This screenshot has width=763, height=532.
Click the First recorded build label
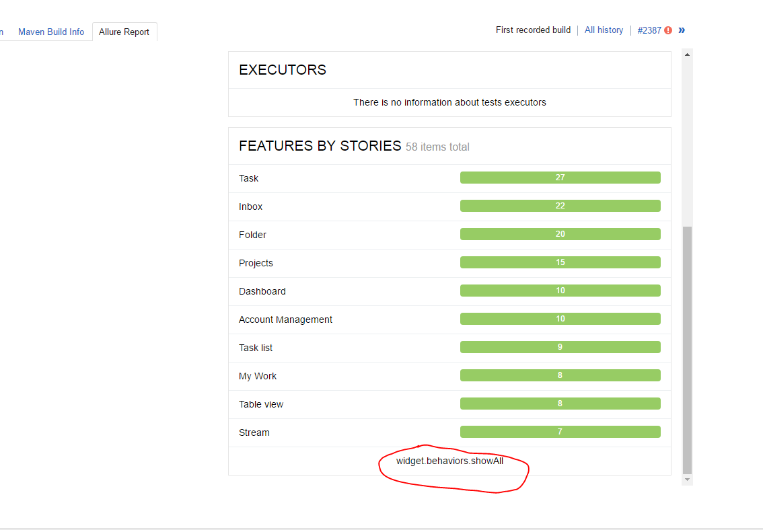(x=533, y=30)
